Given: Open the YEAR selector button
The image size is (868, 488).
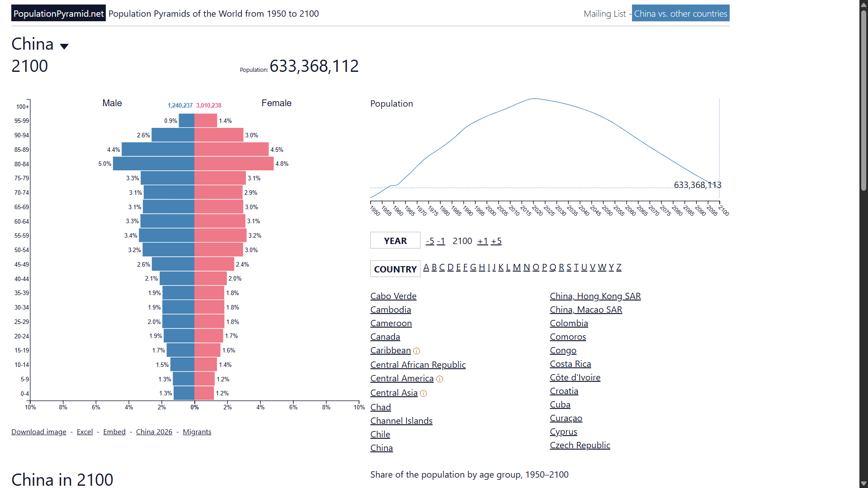Looking at the screenshot, I should (395, 241).
